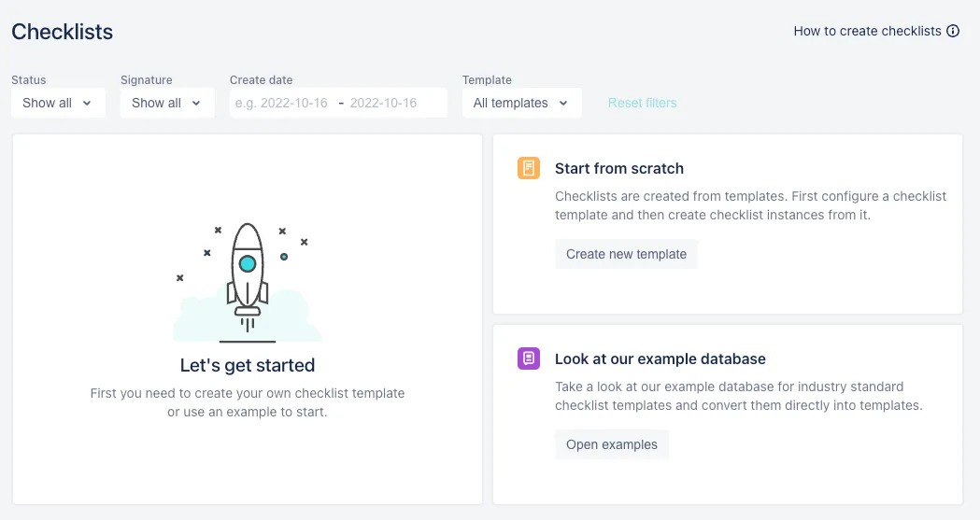Click the Template filter label

(487, 80)
